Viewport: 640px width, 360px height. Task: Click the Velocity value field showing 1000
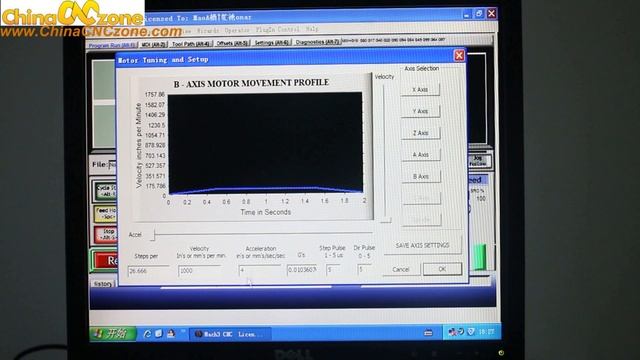[x=200, y=271]
